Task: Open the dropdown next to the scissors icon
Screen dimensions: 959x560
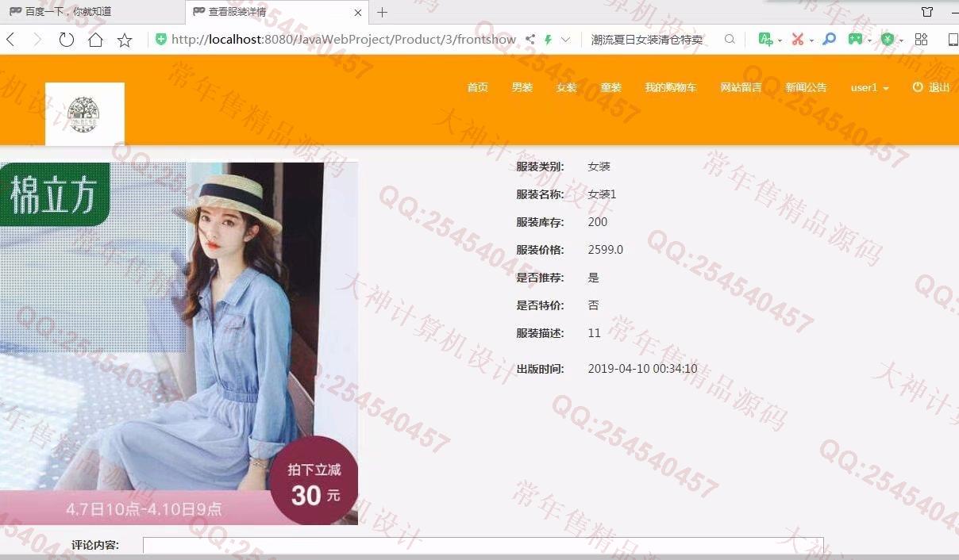Action: (x=811, y=40)
